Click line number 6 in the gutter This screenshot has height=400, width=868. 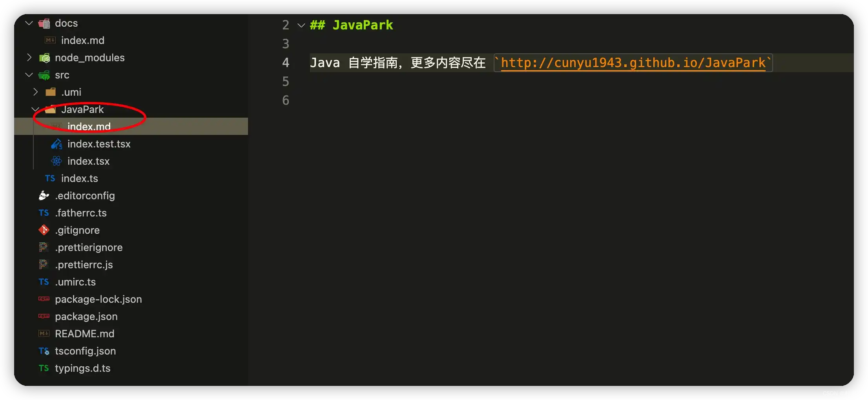(285, 100)
